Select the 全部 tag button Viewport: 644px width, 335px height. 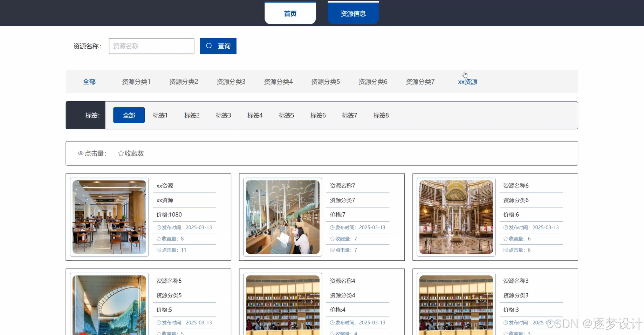[x=129, y=115]
